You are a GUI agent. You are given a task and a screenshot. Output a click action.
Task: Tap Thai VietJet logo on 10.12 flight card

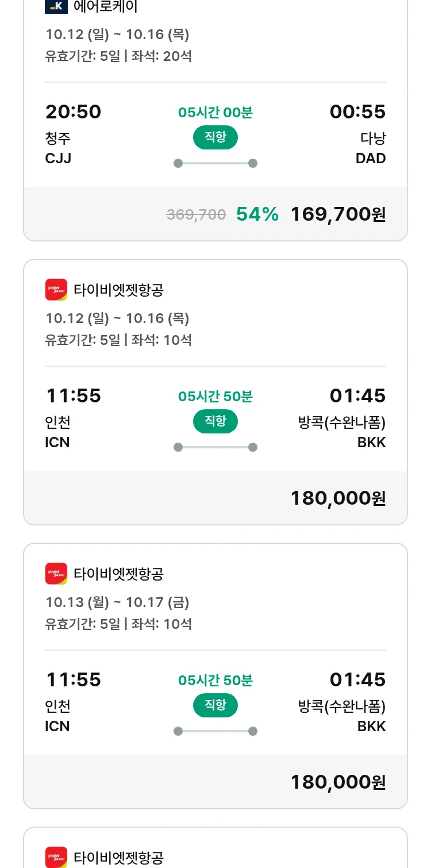coord(56,290)
